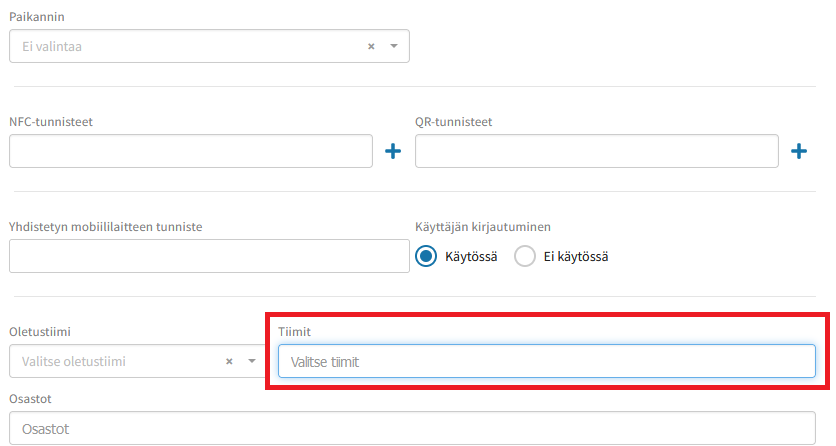The width and height of the screenshot is (836, 446).
Task: Click the plus icon next to NFC-tunnisteet
Action: (x=393, y=151)
